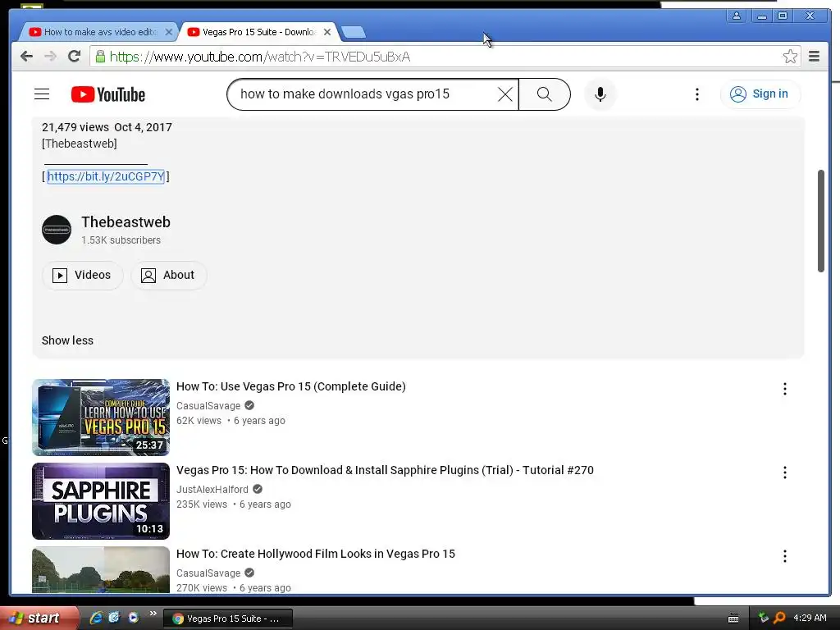Click Thebeastweb channel avatar
Viewport: 840px width, 630px height.
57,230
